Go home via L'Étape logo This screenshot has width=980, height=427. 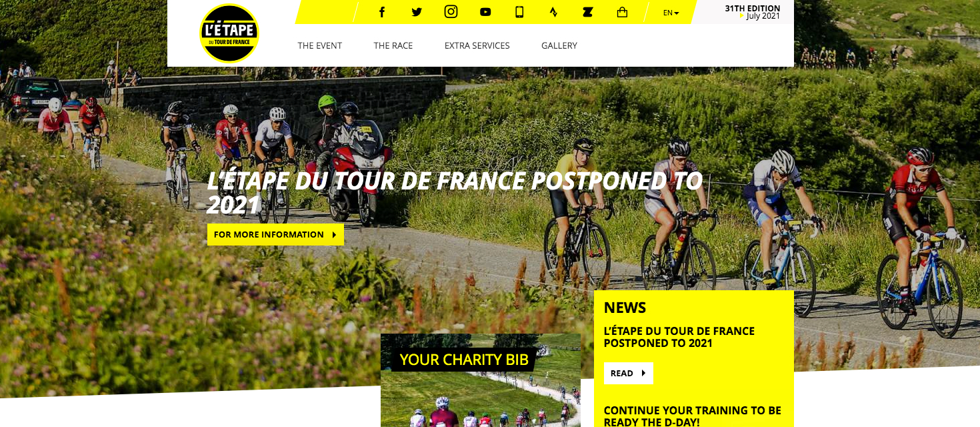click(x=229, y=33)
